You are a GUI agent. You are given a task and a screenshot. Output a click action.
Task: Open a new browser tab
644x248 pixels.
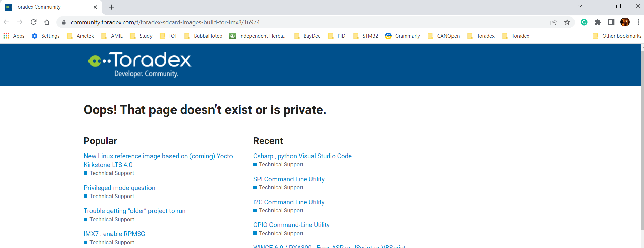click(111, 7)
